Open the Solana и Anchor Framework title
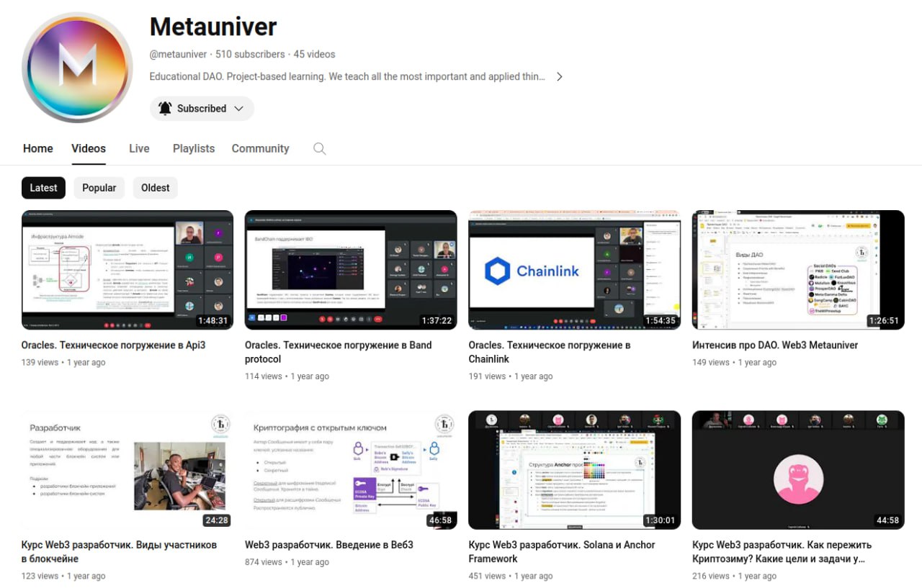This screenshot has height=588, width=922. click(561, 551)
